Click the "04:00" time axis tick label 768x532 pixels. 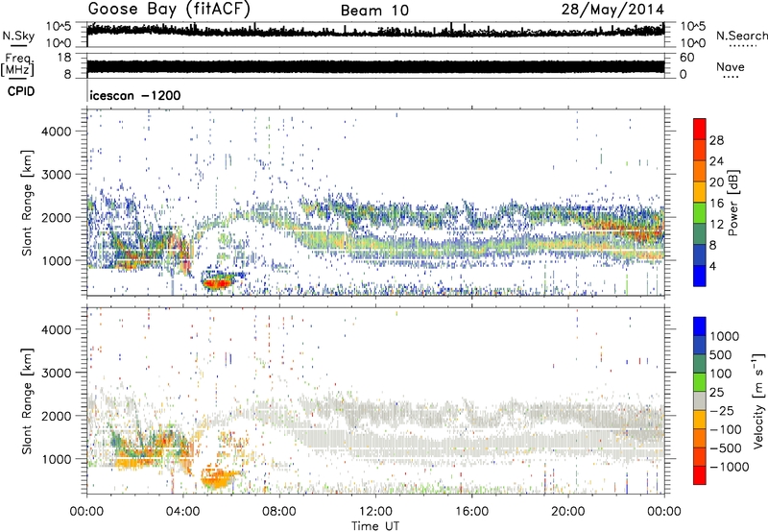pos(183,512)
